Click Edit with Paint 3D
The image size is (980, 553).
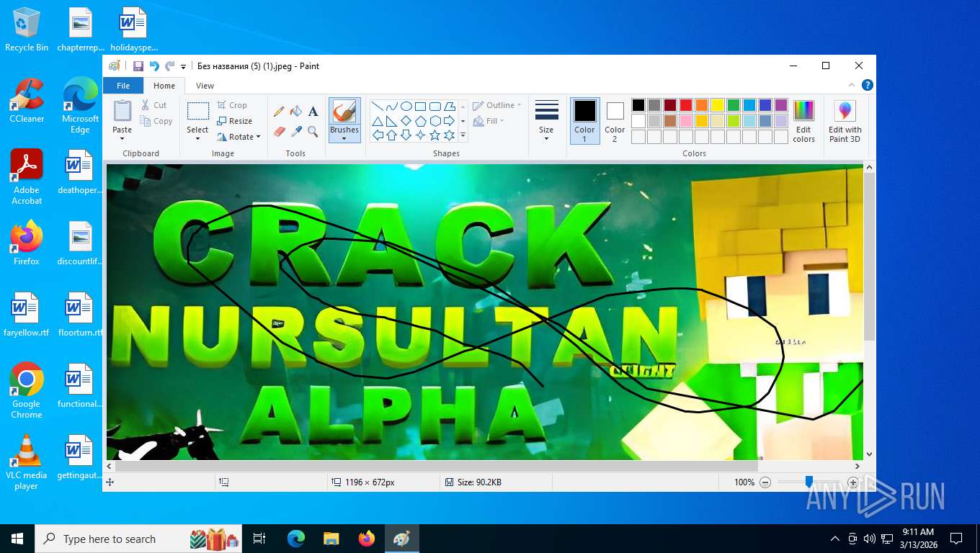tap(845, 121)
